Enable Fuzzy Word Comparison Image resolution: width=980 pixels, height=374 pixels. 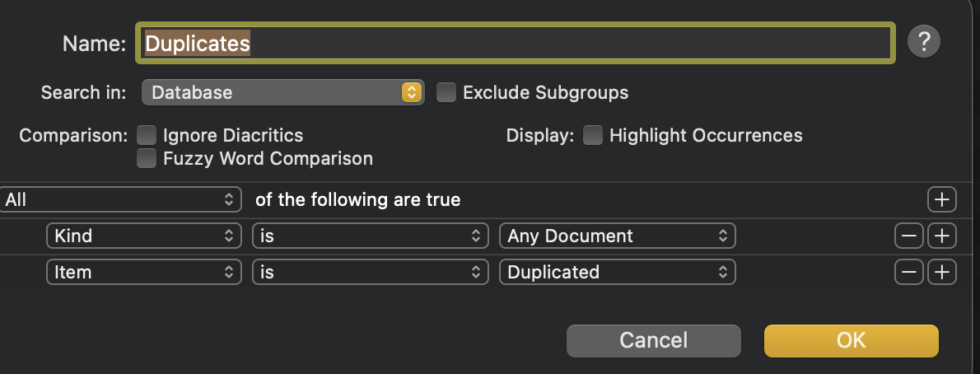(x=147, y=158)
